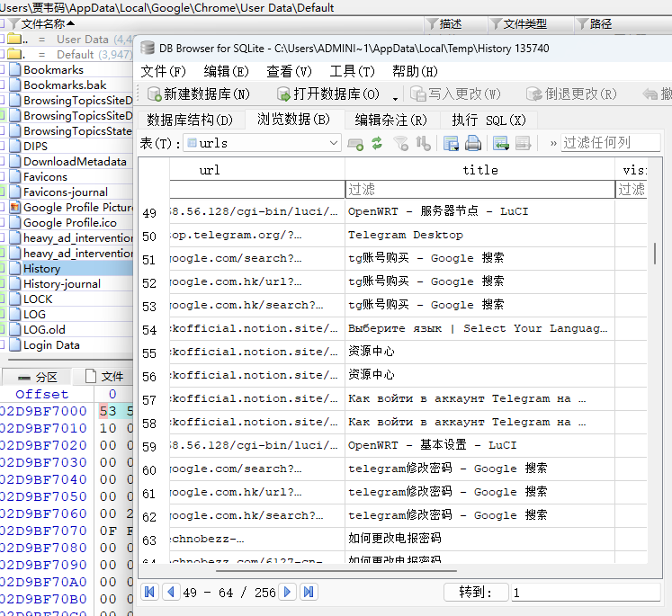The image size is (672, 616).
Task: Click the Revert Changes (倒退更改) button
Action: click(x=571, y=94)
